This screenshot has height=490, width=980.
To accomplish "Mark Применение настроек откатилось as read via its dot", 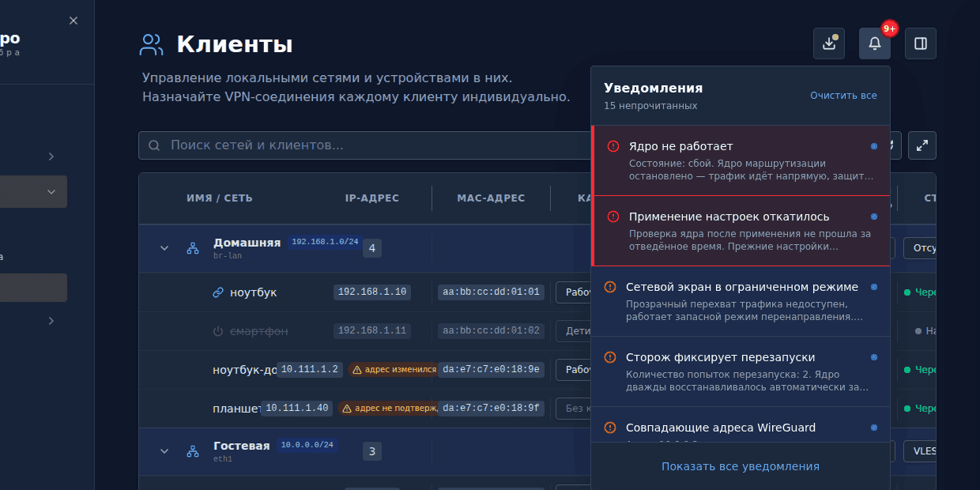I will pyautogui.click(x=874, y=217).
